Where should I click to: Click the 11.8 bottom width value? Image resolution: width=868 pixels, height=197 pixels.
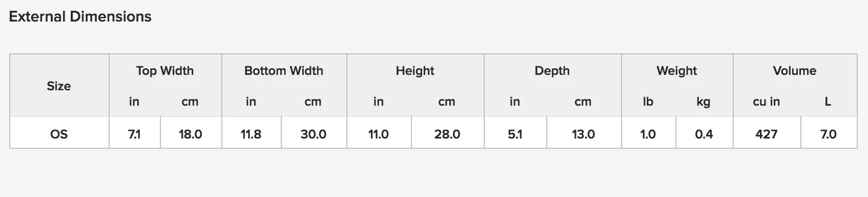251,134
